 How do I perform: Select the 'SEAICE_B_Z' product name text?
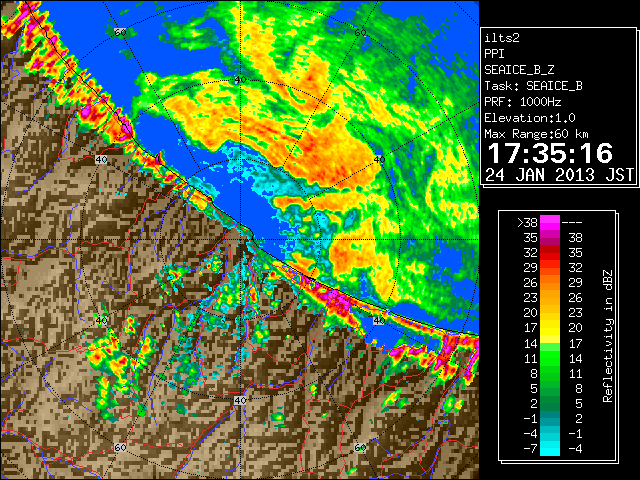click(519, 70)
